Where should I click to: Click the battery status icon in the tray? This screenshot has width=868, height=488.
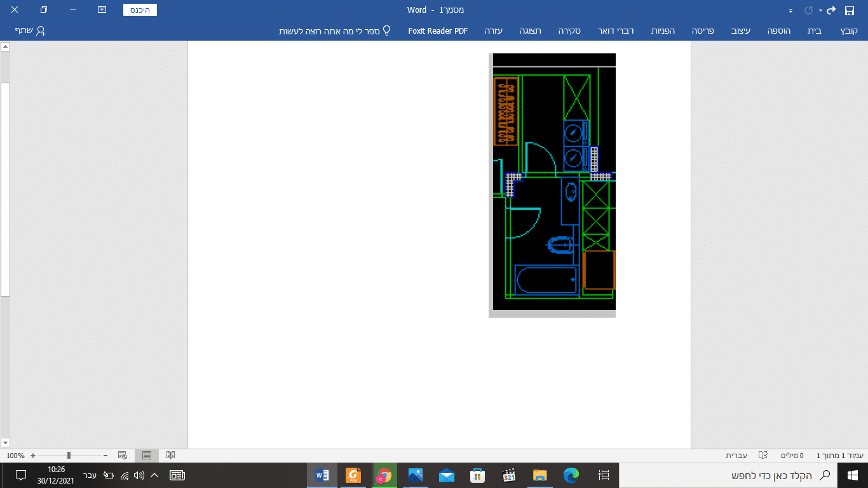click(109, 475)
